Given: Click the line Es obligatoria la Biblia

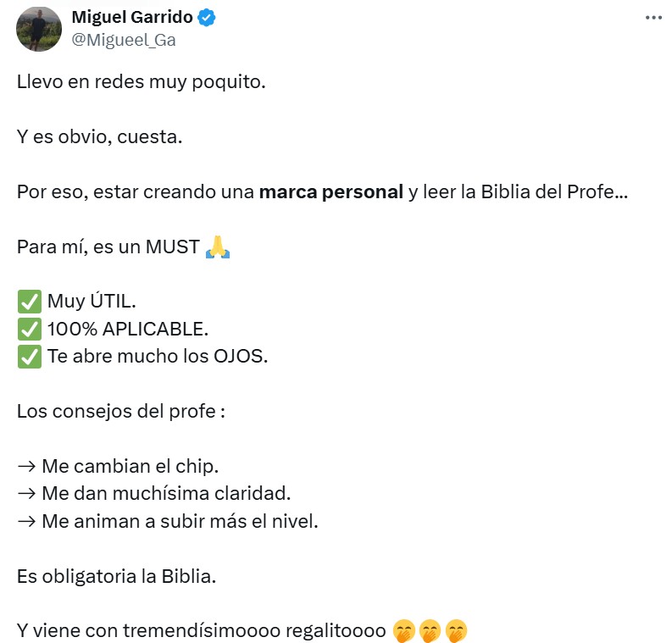Looking at the screenshot, I should click(x=117, y=576).
